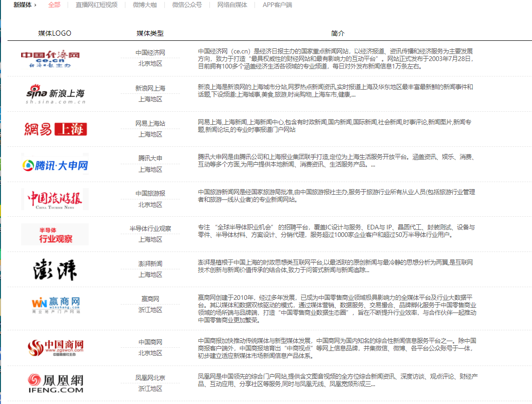Click the 网易上海 introduction paragraph
532x404 pixels.
coord(334,126)
